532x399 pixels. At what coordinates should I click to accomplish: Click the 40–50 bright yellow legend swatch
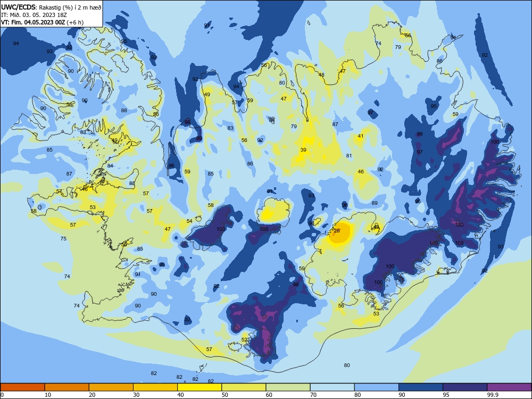tap(199, 387)
